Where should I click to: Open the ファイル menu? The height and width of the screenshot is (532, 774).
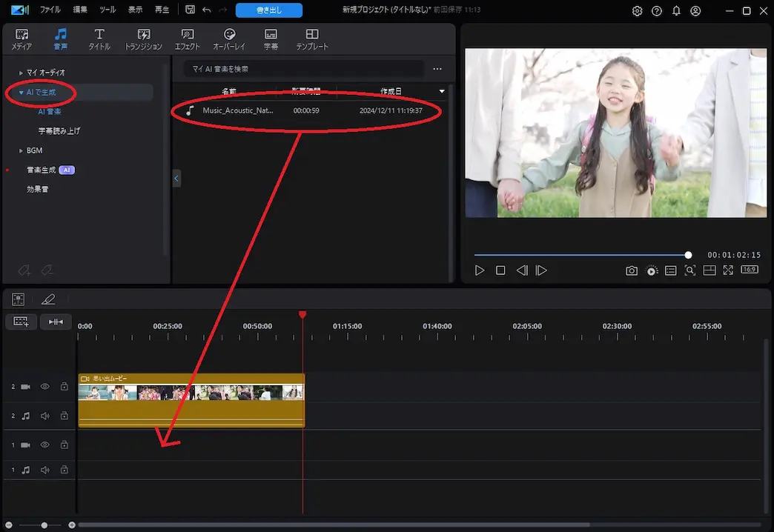click(x=50, y=10)
